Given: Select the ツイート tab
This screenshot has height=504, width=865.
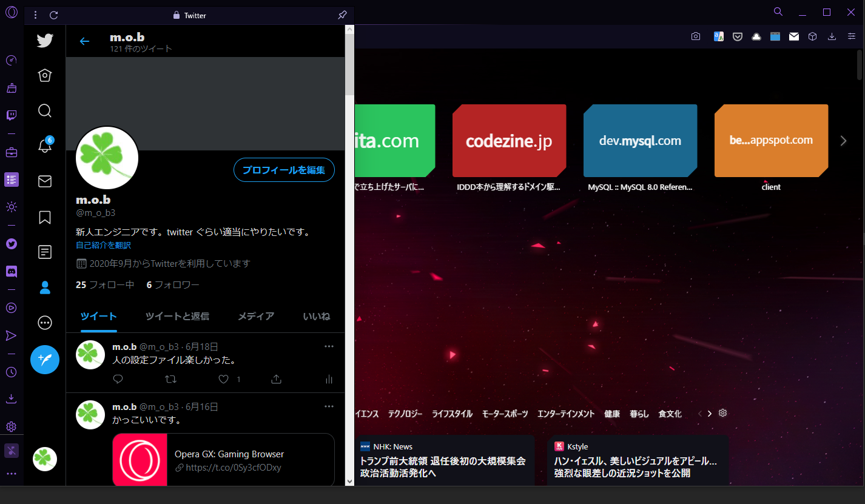Looking at the screenshot, I should 98,316.
